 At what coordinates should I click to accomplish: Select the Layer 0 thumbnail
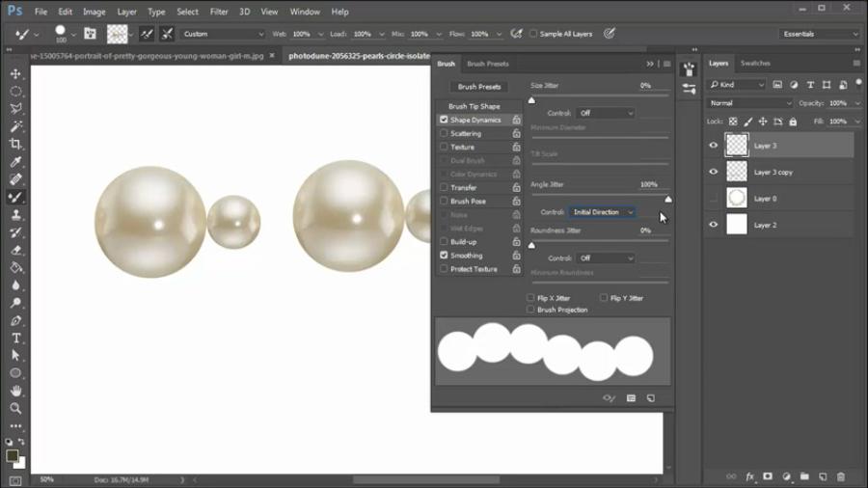737,199
